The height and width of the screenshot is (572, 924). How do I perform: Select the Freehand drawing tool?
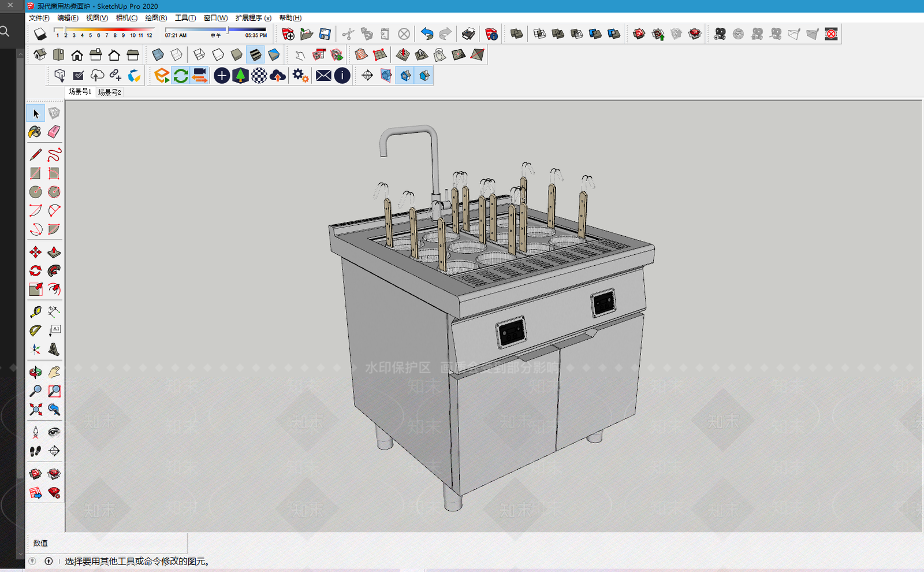(x=54, y=154)
